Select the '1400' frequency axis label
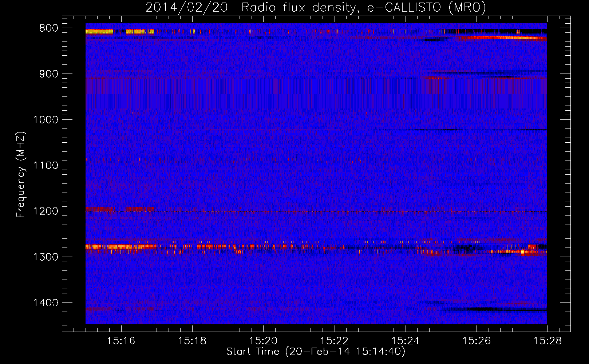 [x=46, y=303]
